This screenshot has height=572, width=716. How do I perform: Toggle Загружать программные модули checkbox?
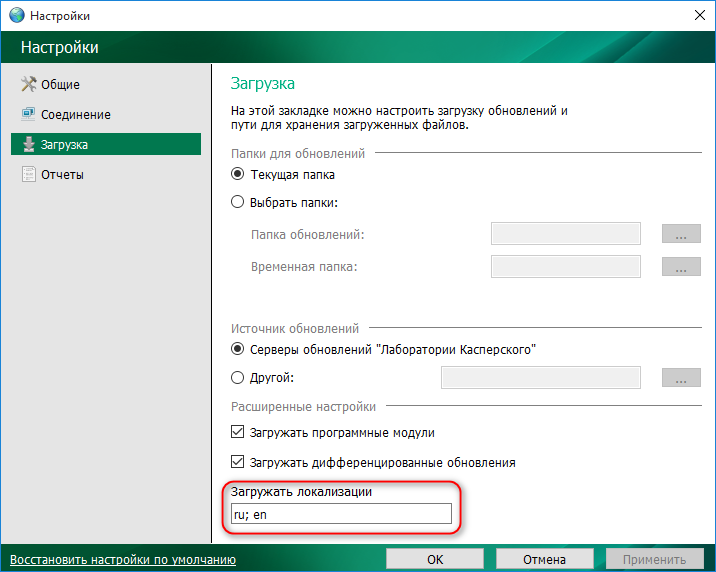[x=237, y=432]
